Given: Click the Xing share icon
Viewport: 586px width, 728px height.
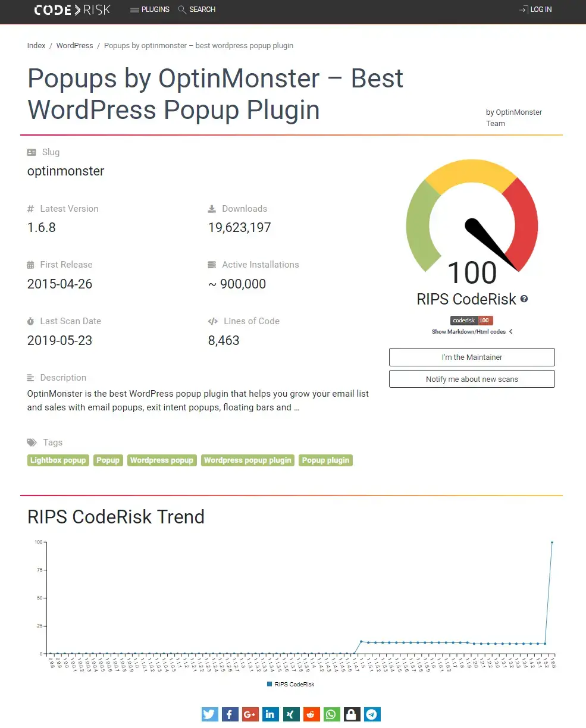Looking at the screenshot, I should pos(291,714).
